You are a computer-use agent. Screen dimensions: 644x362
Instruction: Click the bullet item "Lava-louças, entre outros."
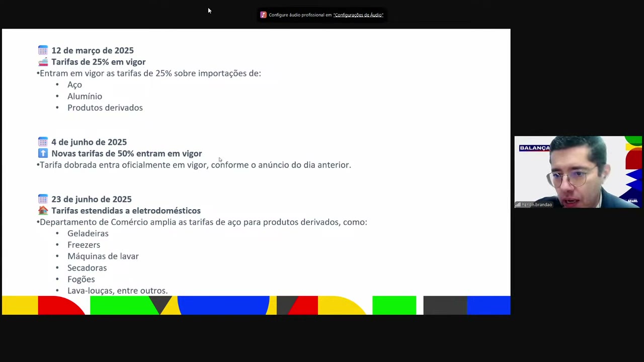tap(118, 291)
